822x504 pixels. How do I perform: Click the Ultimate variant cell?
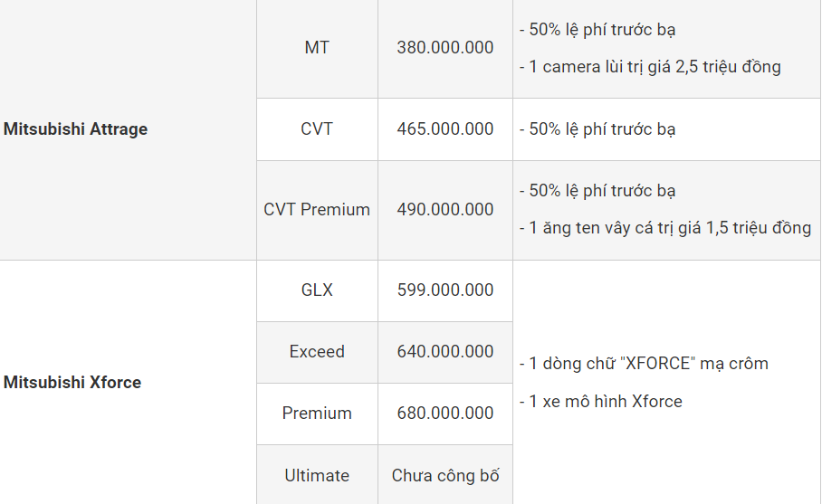click(317, 476)
